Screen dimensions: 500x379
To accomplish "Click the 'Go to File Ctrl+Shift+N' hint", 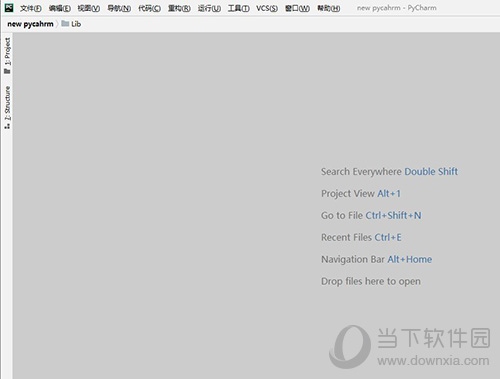I will tap(371, 216).
